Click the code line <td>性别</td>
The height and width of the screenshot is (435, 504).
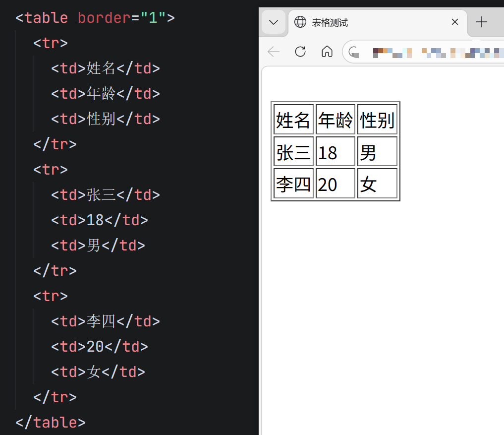click(x=106, y=119)
